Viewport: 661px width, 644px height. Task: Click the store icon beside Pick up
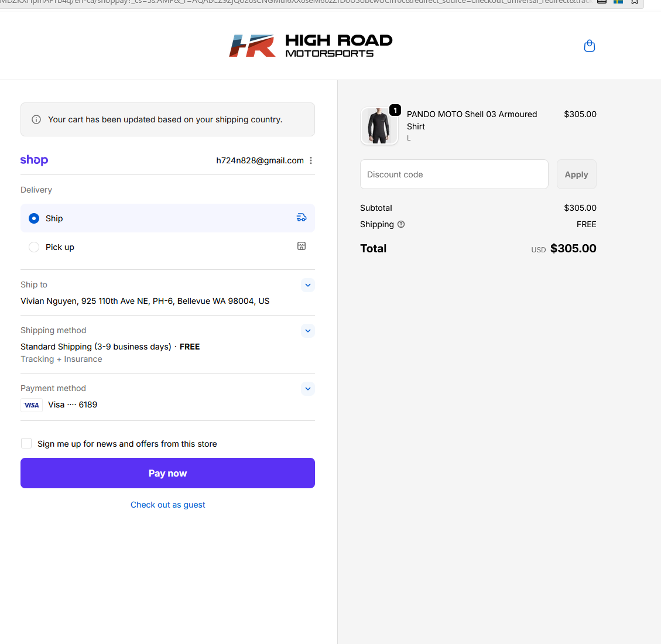[x=302, y=246]
